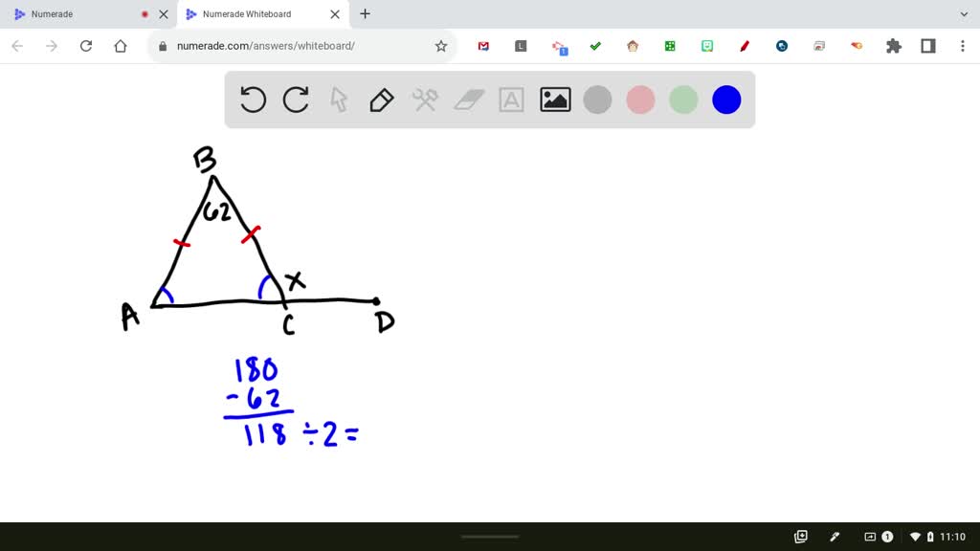Click the Redo icon
The height and width of the screenshot is (551, 980).
click(x=295, y=99)
